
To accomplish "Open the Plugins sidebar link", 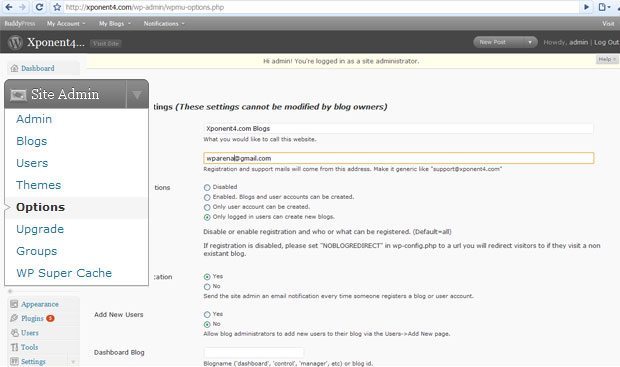I will click(32, 318).
